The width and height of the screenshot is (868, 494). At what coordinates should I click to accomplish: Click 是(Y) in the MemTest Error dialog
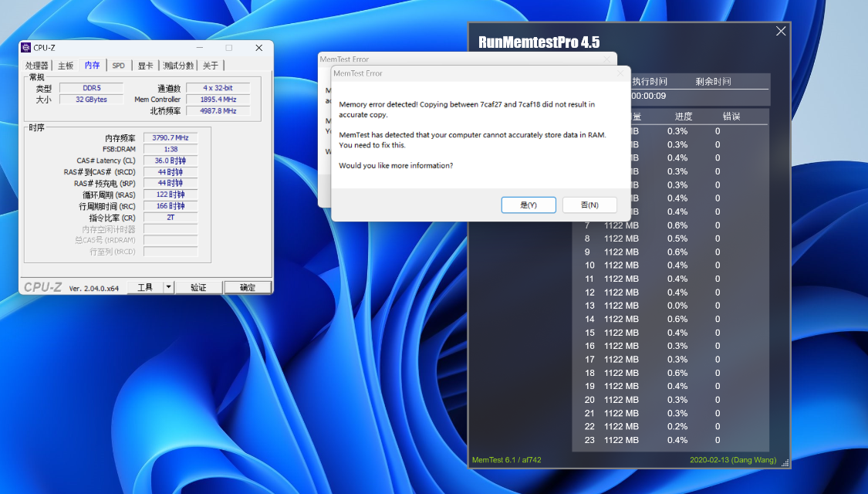(529, 205)
